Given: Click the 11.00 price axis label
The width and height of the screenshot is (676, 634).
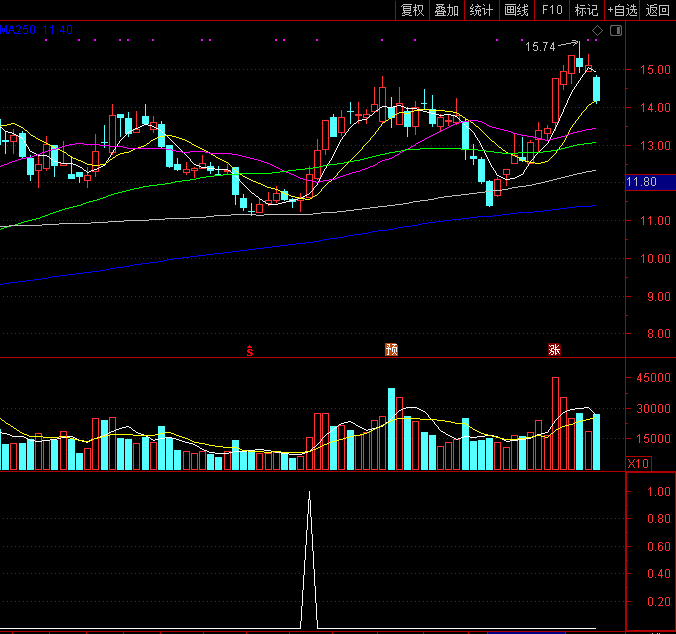Looking at the screenshot, I should pyautogui.click(x=655, y=221).
